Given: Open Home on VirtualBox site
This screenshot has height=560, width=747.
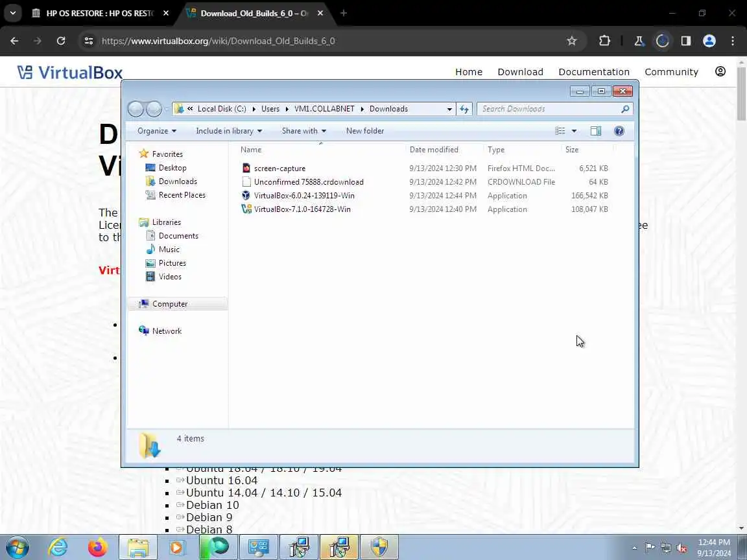Looking at the screenshot, I should 469,72.
